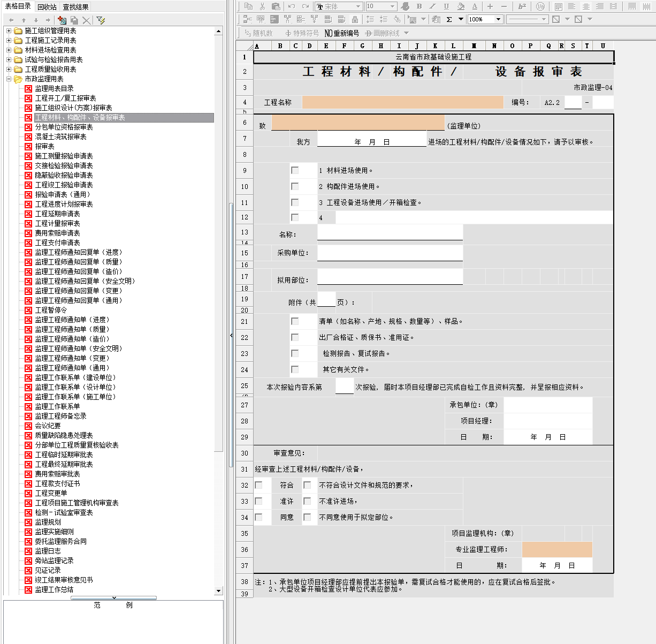Click the wrap text icon
The width and height of the screenshot is (656, 644).
558,6
